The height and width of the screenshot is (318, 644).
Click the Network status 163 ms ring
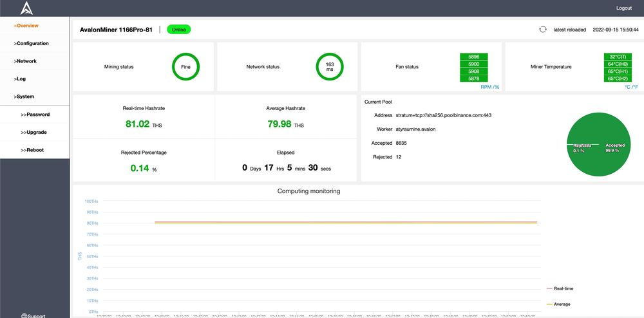pyautogui.click(x=329, y=66)
